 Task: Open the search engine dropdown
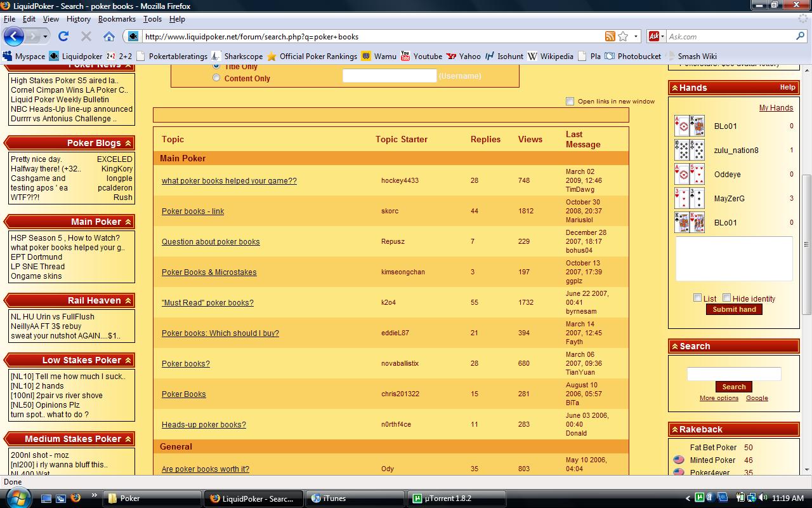(663, 36)
